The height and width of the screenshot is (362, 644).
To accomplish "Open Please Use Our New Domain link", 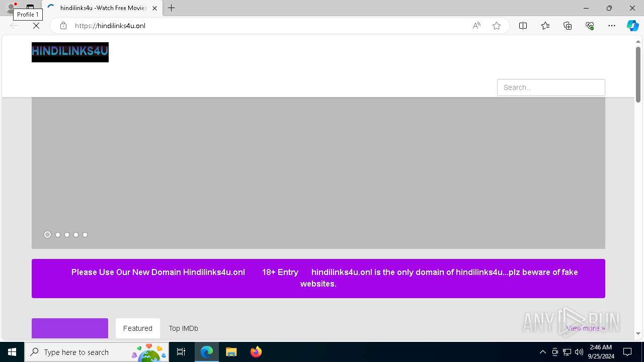I will pyautogui.click(x=158, y=272).
